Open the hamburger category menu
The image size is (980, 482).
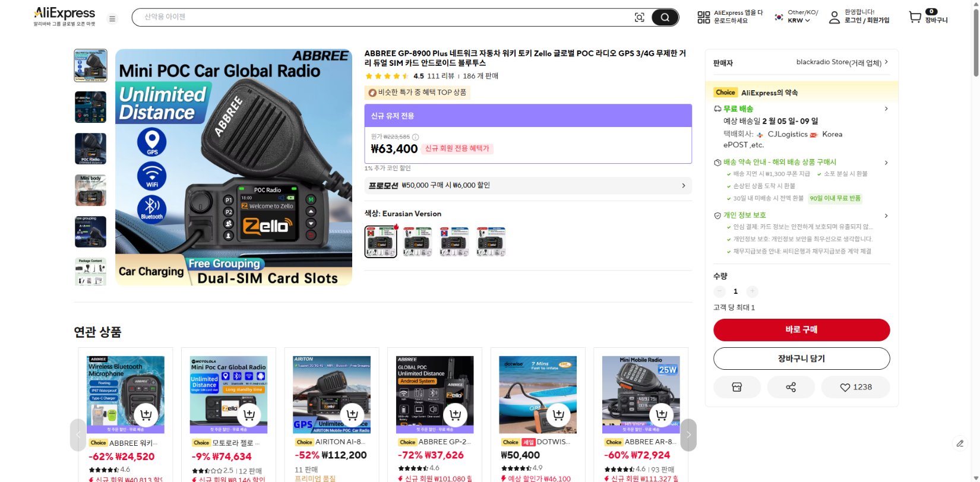click(112, 18)
